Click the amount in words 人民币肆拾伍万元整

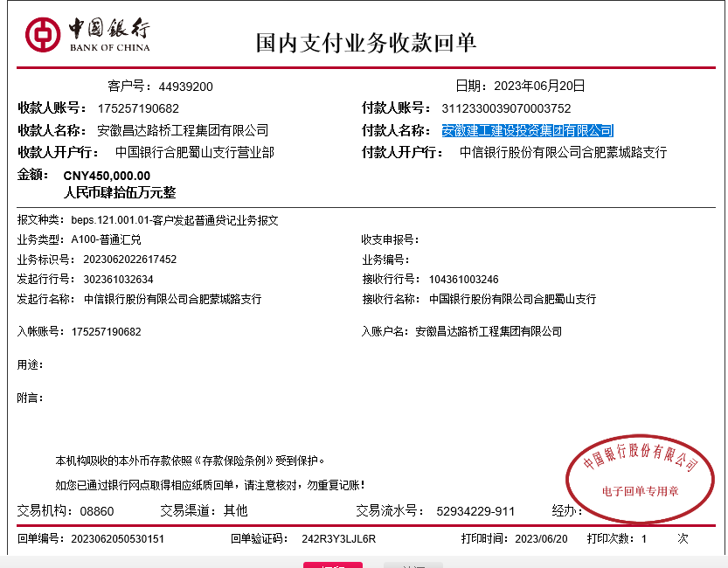pyautogui.click(x=120, y=192)
